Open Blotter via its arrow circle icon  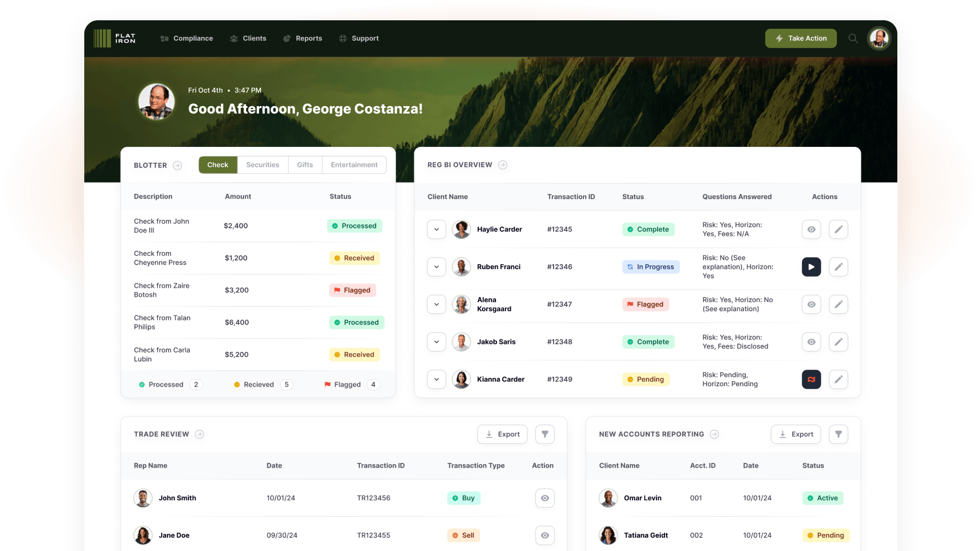click(x=178, y=166)
